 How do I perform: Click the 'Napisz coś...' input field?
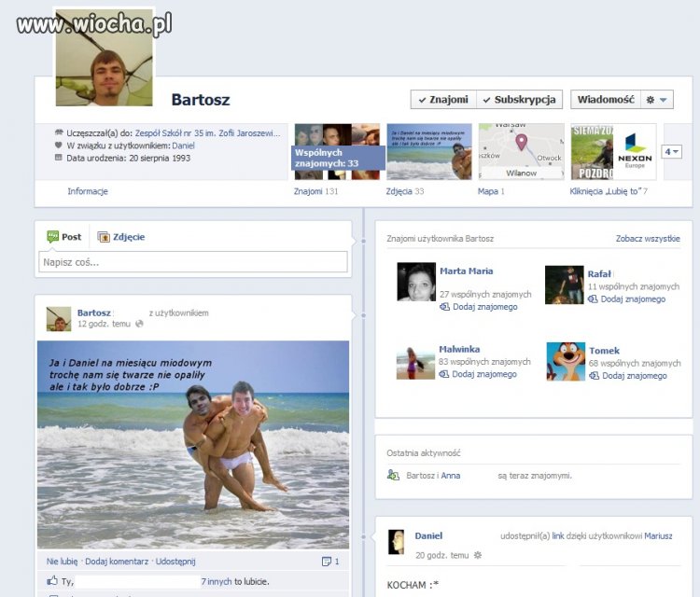[193, 262]
